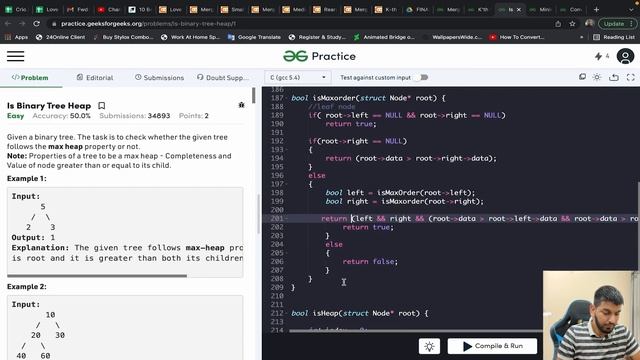The width and height of the screenshot is (640, 360).
Task: Switch to the Problem tab
Action: [30, 78]
